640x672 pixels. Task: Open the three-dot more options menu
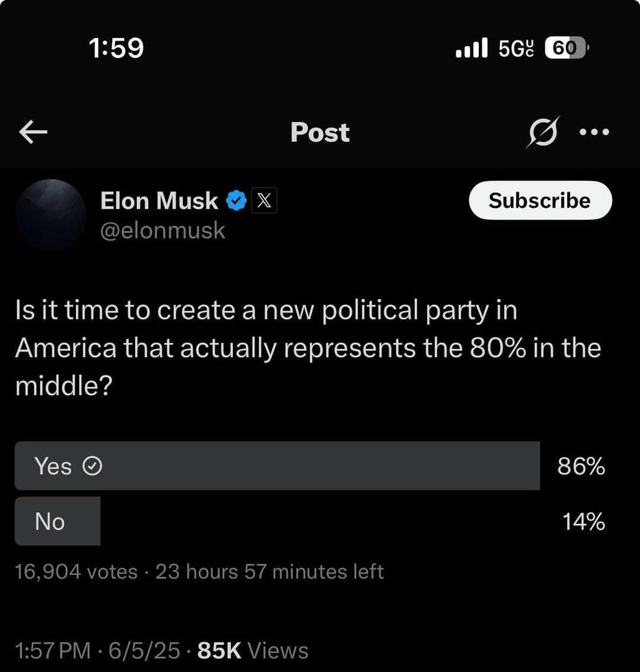coord(595,132)
